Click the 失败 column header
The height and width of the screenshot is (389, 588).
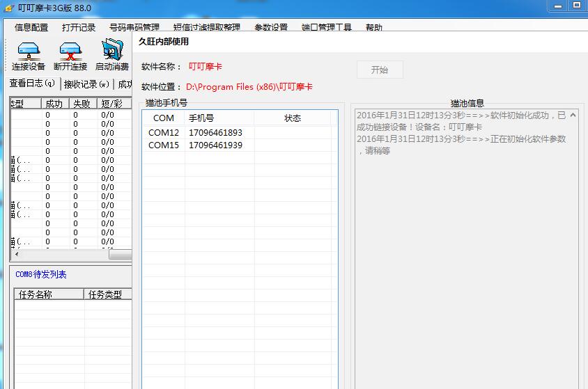(83, 104)
